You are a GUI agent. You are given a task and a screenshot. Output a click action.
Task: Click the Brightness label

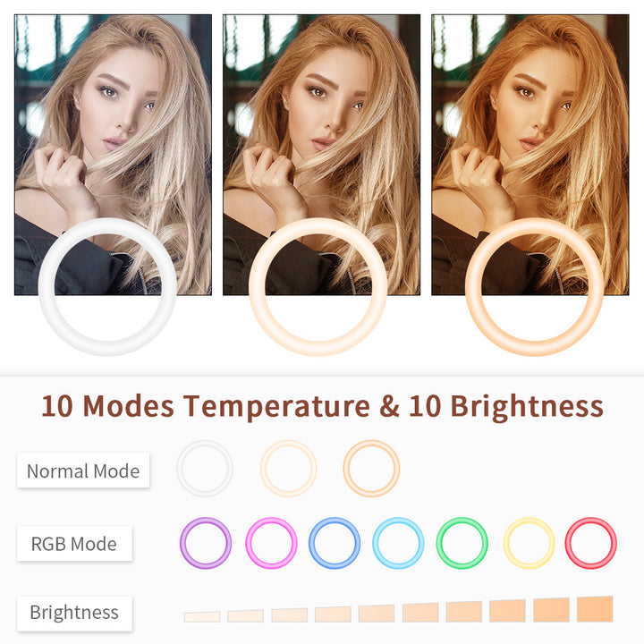[74, 613]
